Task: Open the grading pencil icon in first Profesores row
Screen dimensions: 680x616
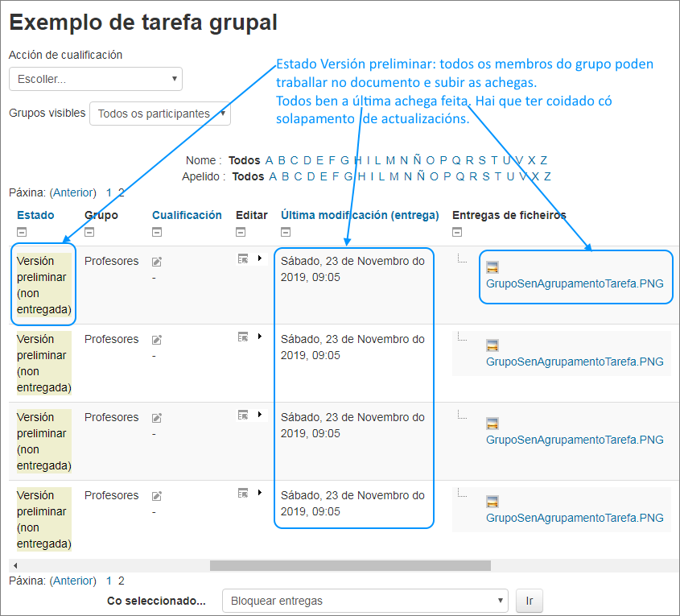Action: 156,261
